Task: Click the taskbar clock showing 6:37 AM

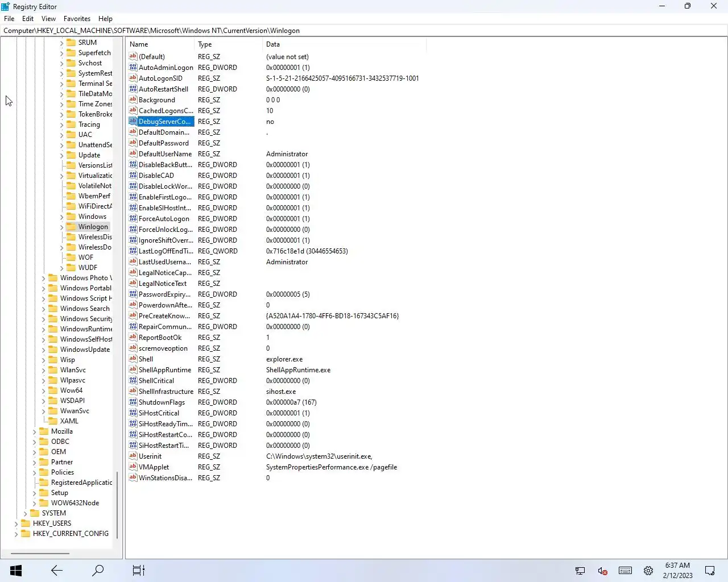Action: (x=677, y=570)
